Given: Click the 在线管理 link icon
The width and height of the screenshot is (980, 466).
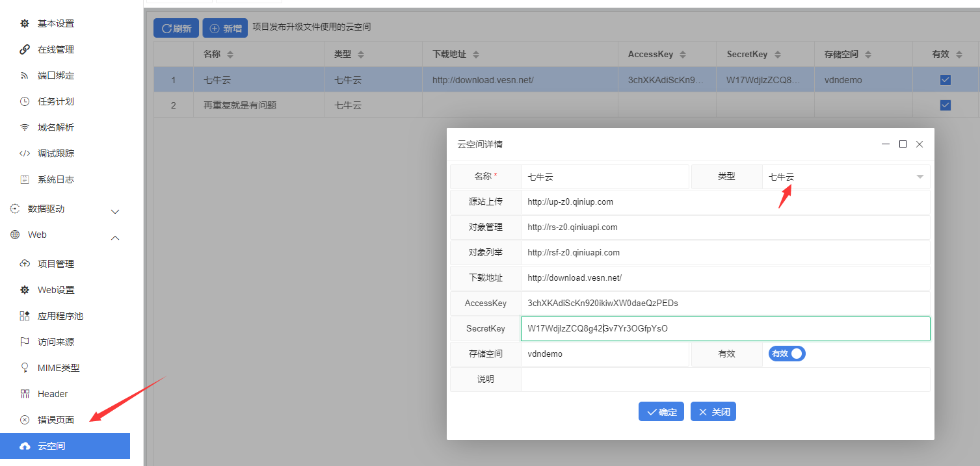Looking at the screenshot, I should click(x=25, y=49).
